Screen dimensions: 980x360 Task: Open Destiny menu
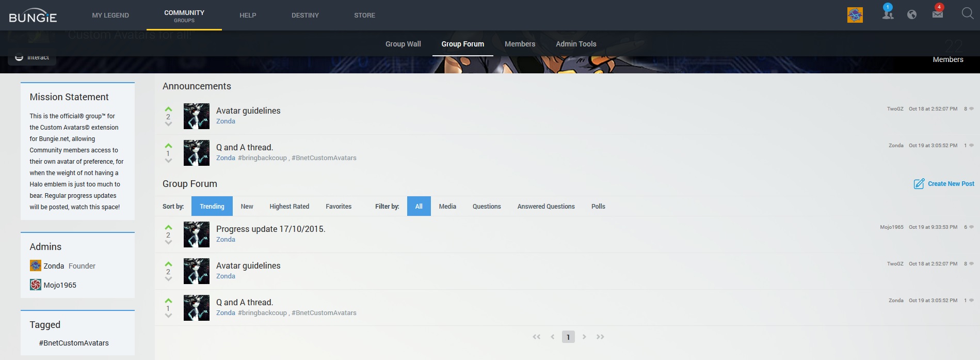(x=305, y=15)
